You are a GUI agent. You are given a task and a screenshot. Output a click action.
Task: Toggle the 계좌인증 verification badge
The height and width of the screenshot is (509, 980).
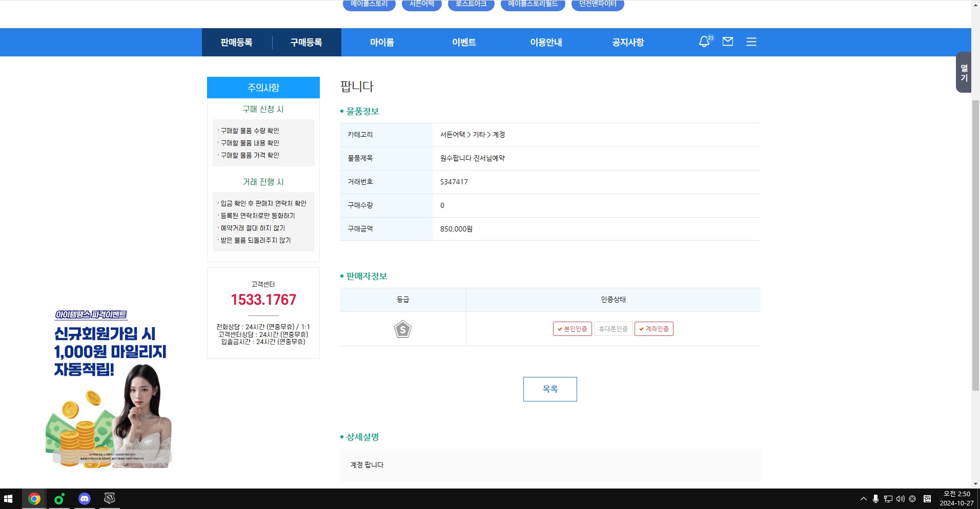(x=654, y=329)
